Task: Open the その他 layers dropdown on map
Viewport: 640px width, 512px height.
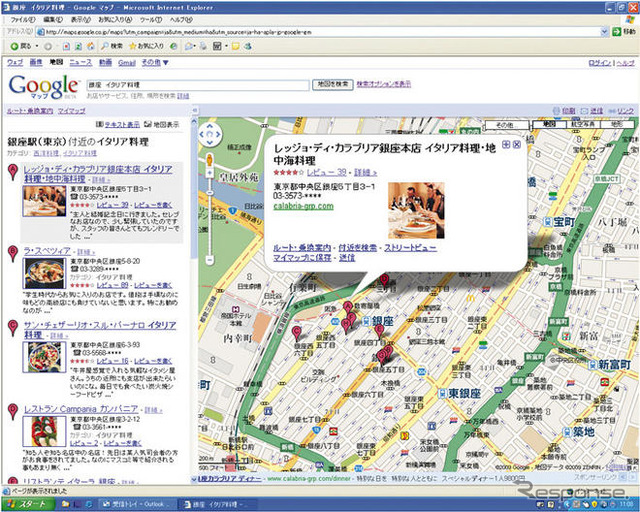Action: coord(507,125)
